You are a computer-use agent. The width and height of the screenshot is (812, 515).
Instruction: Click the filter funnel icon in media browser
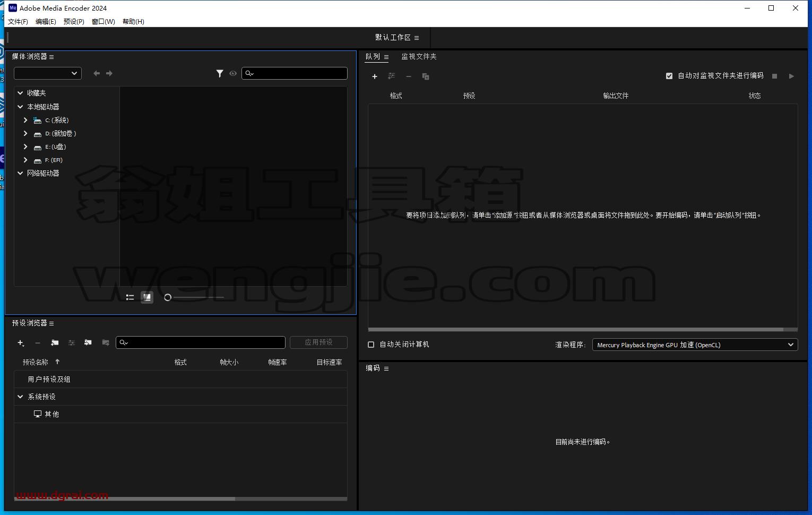coord(220,73)
